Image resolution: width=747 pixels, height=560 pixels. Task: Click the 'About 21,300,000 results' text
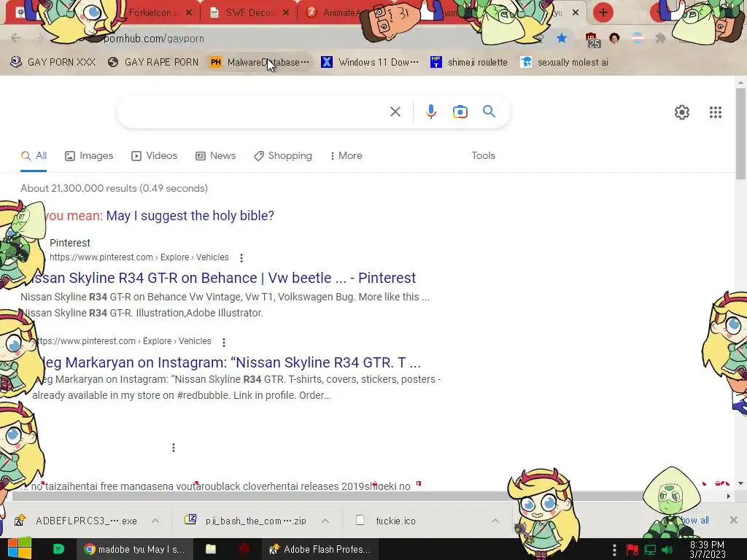tap(114, 188)
